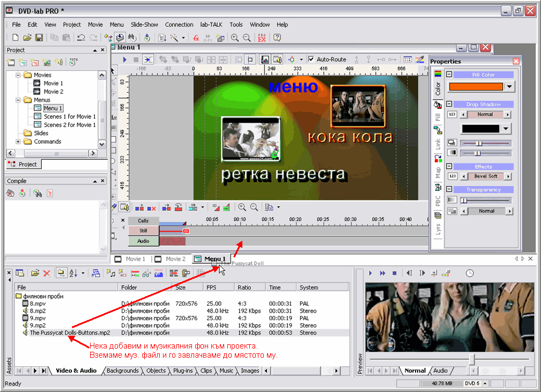Save the project with the floppy icon
The image size is (541, 392).
coord(39,38)
